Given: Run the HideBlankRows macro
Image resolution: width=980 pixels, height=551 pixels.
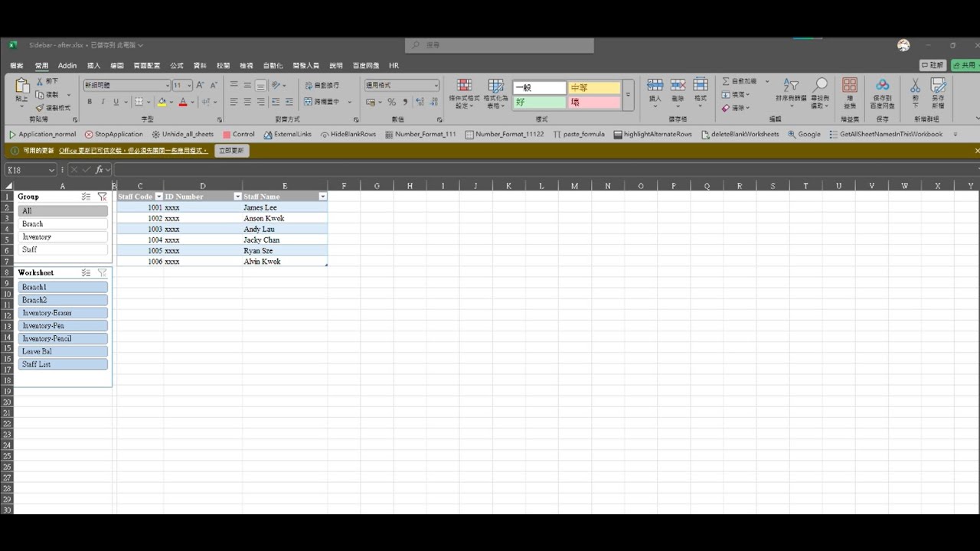Looking at the screenshot, I should pos(348,134).
